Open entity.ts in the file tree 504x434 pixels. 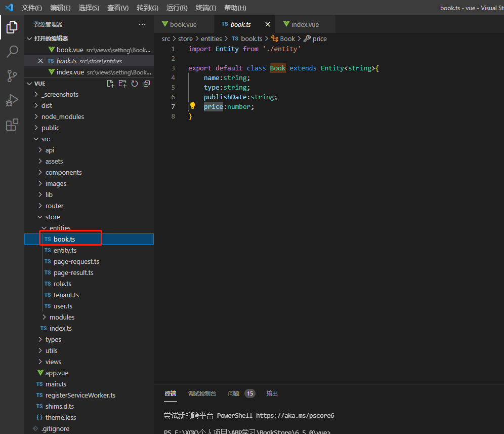coord(65,250)
